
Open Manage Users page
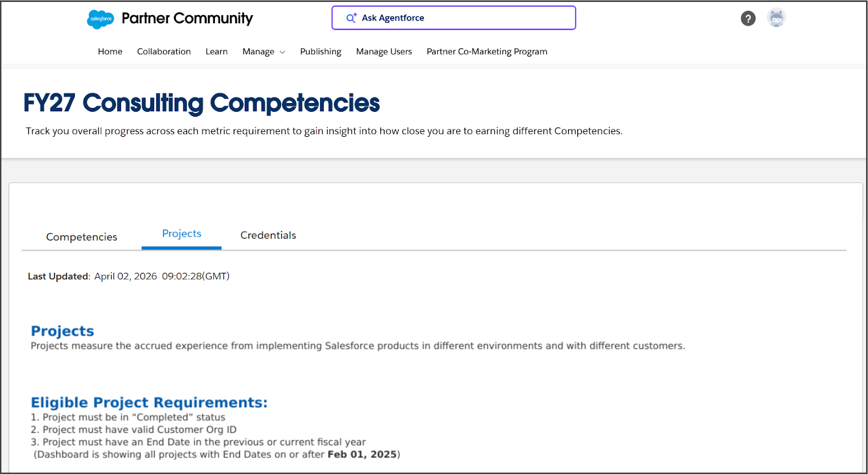[x=384, y=52]
